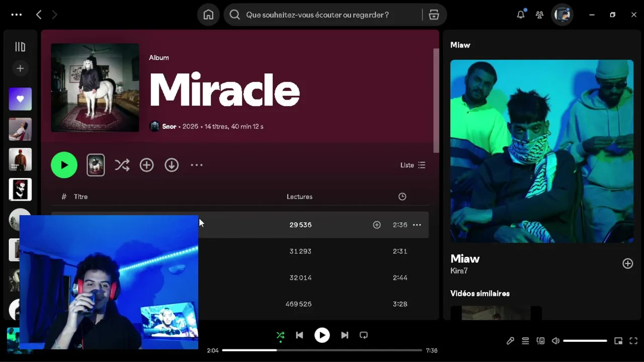
Task: Click the plus create-playlist button in sidebar
Action: (x=20, y=68)
